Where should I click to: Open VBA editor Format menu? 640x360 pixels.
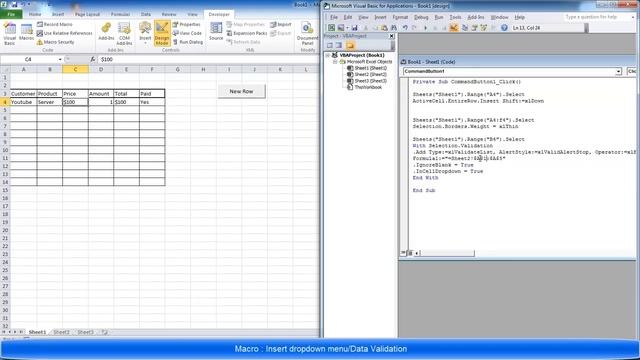click(x=400, y=17)
